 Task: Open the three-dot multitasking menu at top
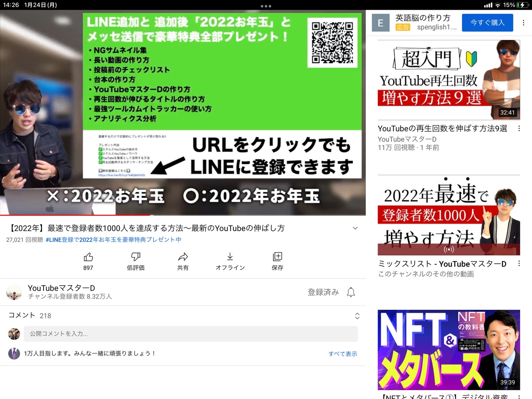click(266, 6)
